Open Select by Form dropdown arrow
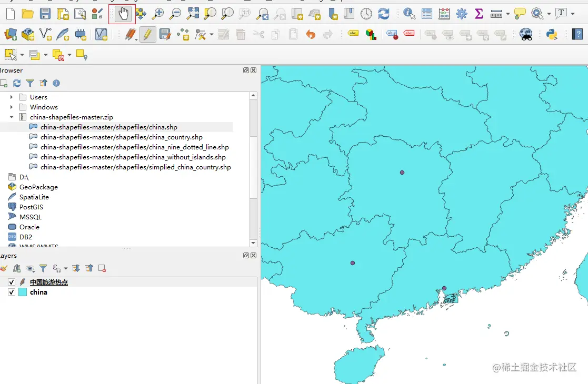 [46, 55]
